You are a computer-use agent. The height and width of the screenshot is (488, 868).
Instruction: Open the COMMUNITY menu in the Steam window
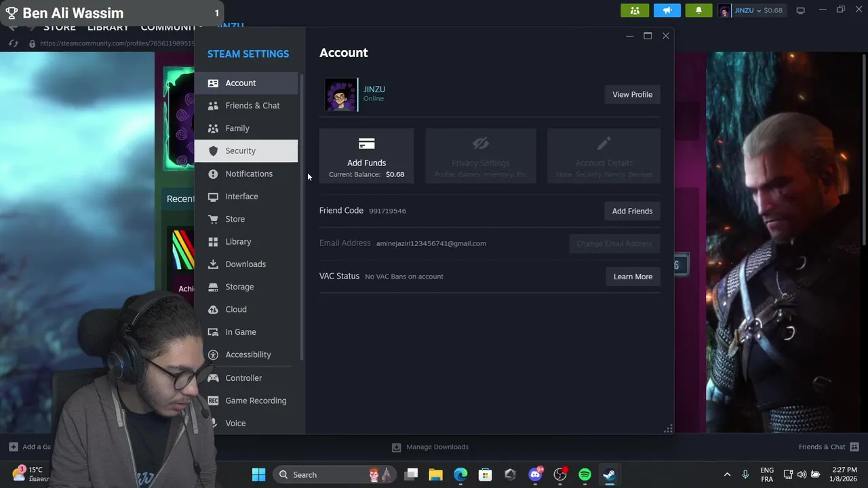[x=167, y=27]
